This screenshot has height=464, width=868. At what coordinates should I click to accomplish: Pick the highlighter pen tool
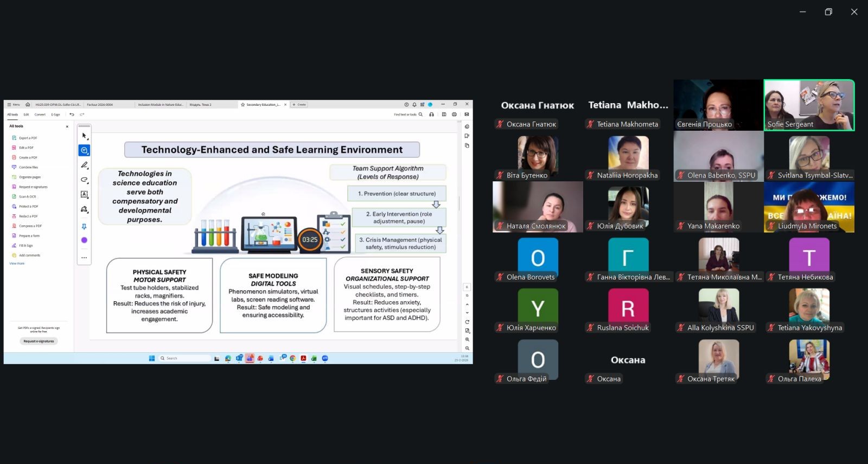(x=84, y=165)
